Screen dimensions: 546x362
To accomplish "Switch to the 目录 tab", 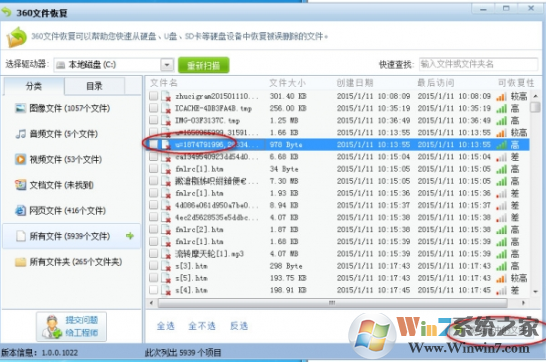I will pyautogui.click(x=94, y=86).
